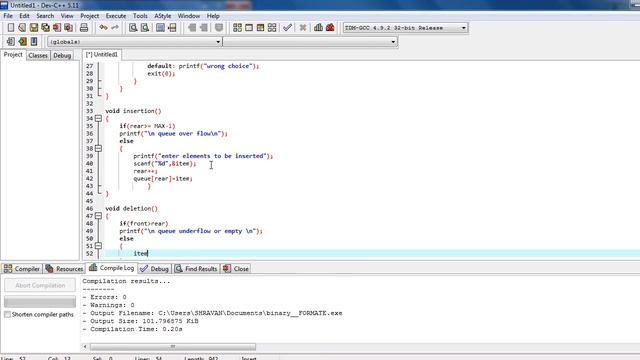640x360 pixels.
Task: Open the File menu
Action: (x=8, y=16)
